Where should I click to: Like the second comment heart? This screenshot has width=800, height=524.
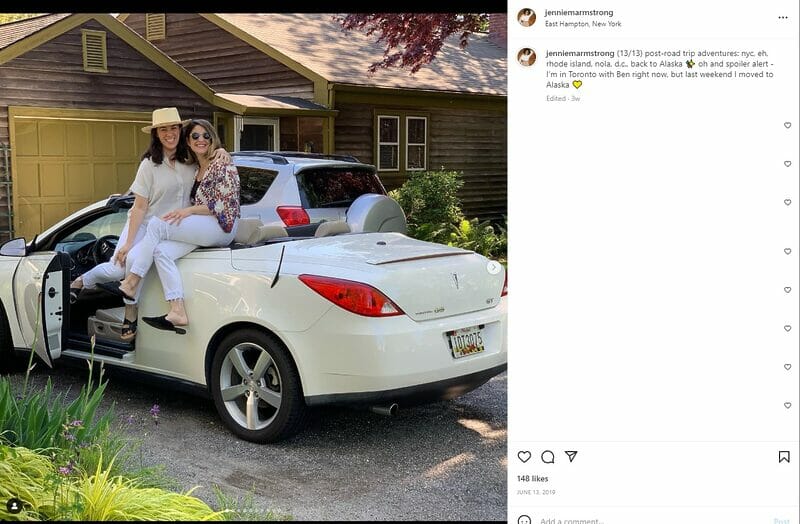(x=787, y=164)
